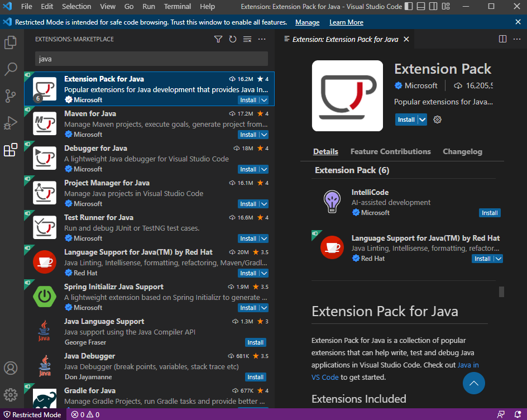527x420 pixels.
Task: Open Maven for Java extension icon
Action: point(45,123)
